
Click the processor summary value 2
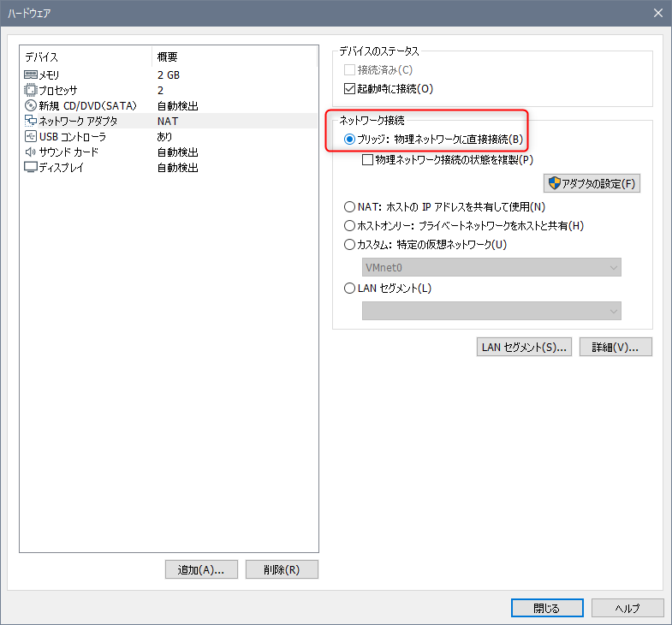pyautogui.click(x=160, y=91)
